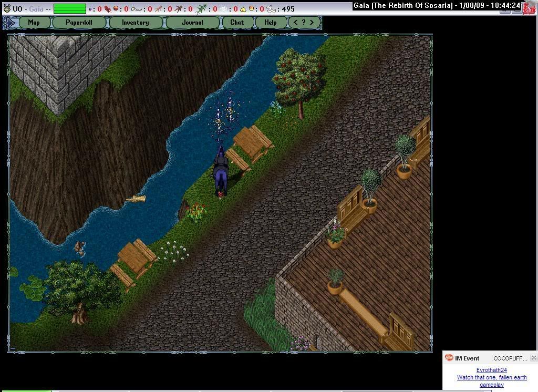
Task: Click the dark brown root reagent icon
Action: 178,8
